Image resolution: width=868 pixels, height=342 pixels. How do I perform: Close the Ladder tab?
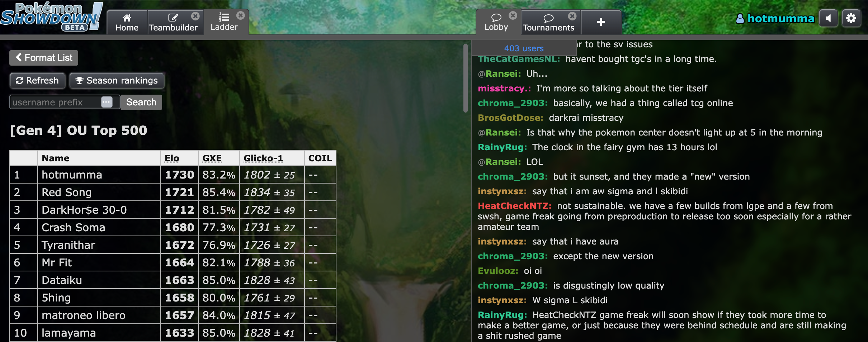(x=241, y=15)
